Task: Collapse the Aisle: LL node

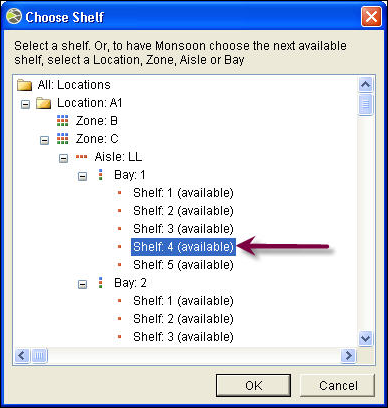Action: 63,158
